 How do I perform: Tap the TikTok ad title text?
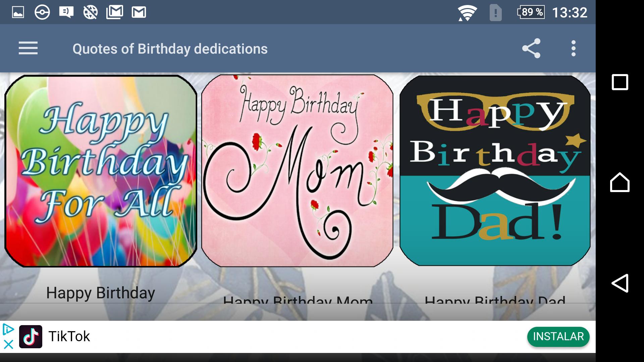click(69, 337)
